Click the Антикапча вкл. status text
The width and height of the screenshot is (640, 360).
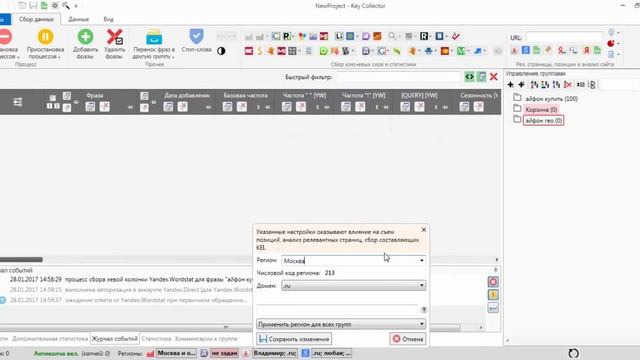(x=55, y=353)
